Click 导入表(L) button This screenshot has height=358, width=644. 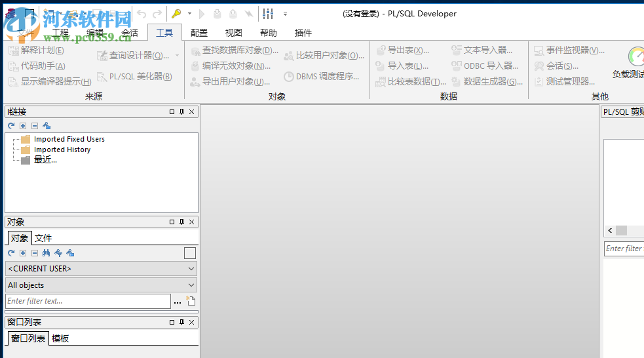402,66
